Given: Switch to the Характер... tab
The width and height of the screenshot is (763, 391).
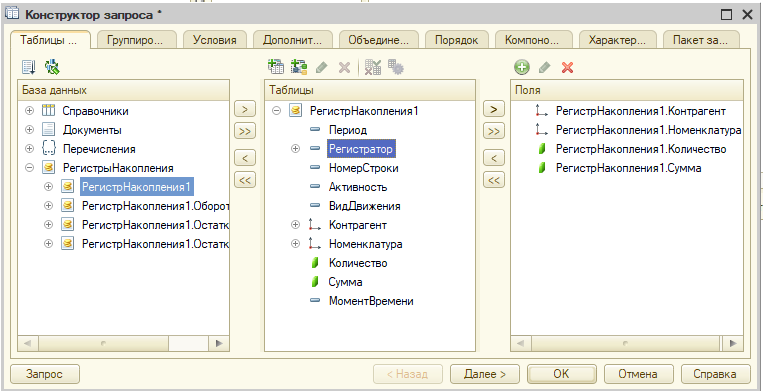Looking at the screenshot, I should [617, 40].
